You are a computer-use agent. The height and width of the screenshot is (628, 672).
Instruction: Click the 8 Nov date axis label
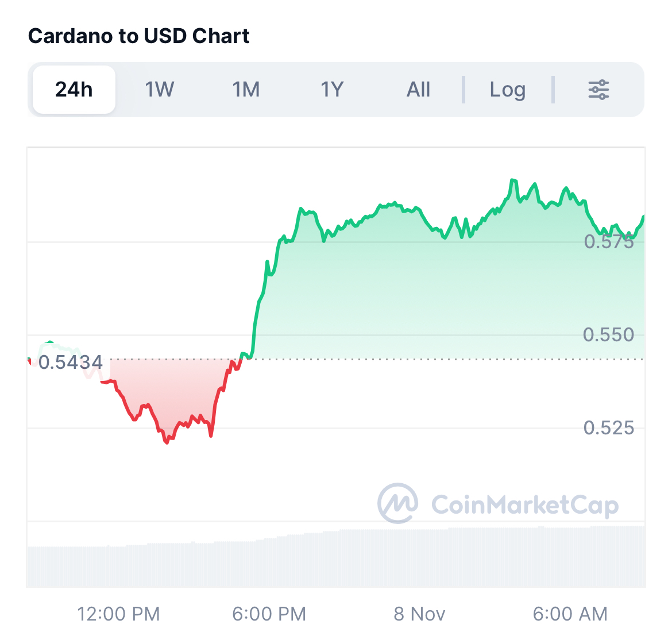[419, 614]
